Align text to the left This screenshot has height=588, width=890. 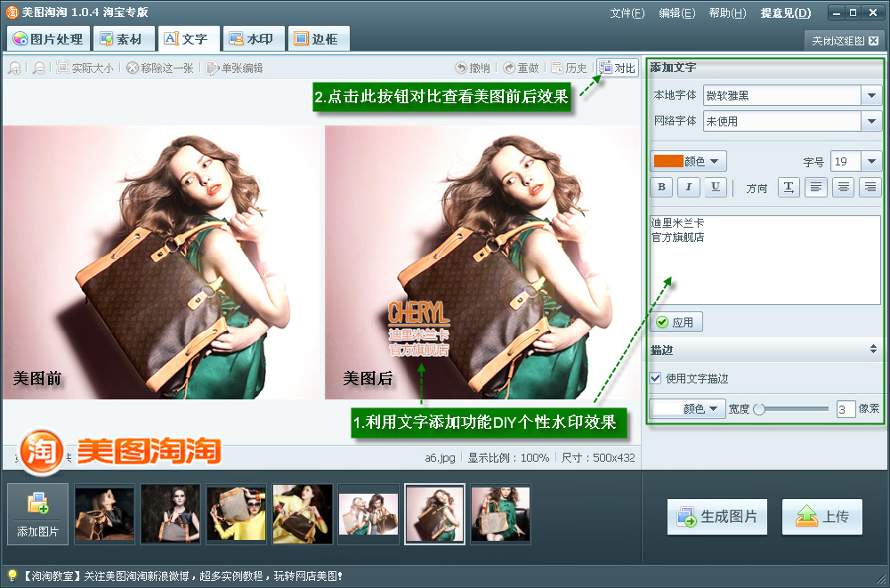click(815, 188)
